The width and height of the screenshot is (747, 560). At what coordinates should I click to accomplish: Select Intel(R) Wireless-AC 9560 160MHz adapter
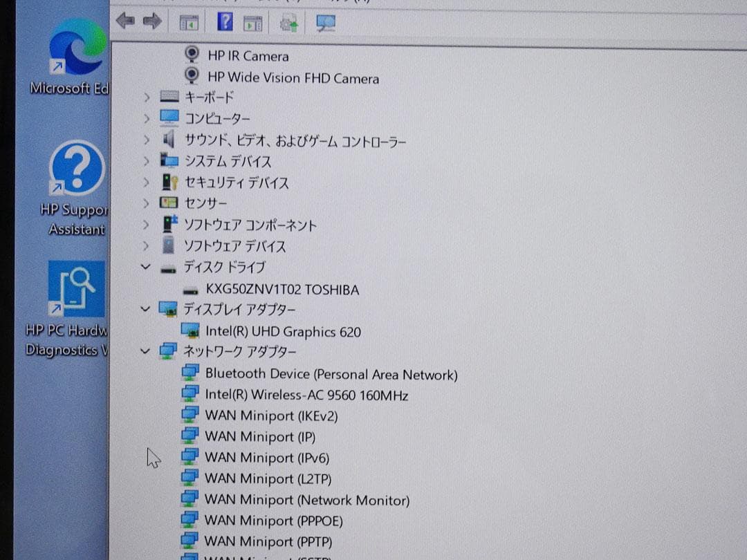pyautogui.click(x=306, y=395)
